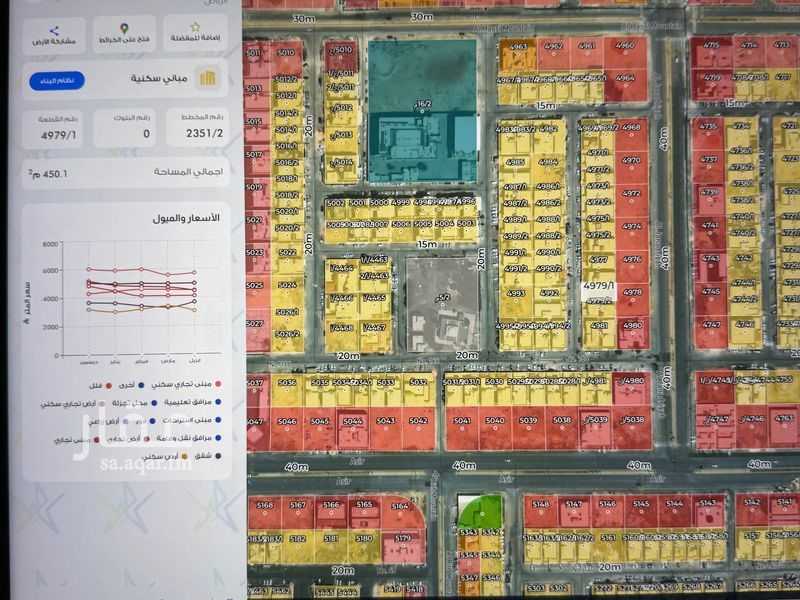Select red parcel 4978 on map
Image resolution: width=800 pixels, height=600 pixels.
(x=632, y=300)
